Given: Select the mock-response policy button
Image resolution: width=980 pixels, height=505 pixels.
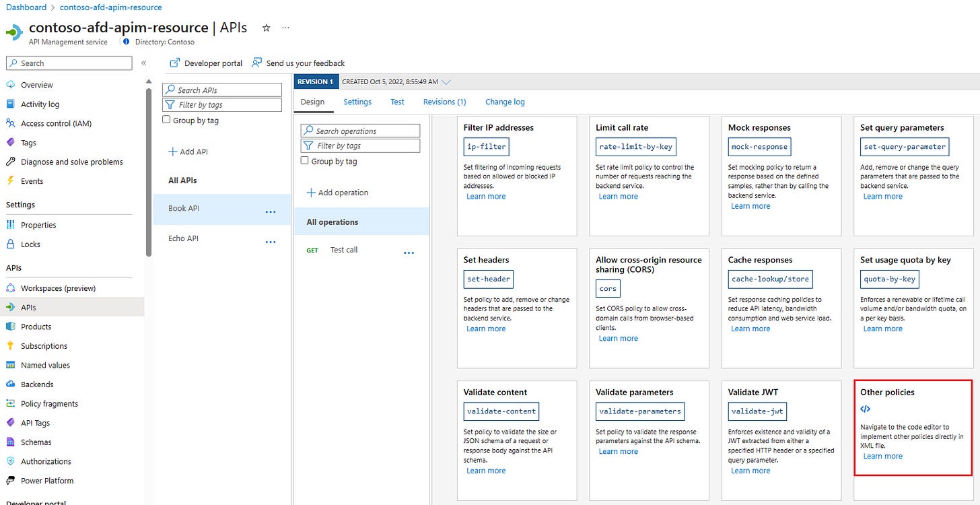Looking at the screenshot, I should coord(759,146).
